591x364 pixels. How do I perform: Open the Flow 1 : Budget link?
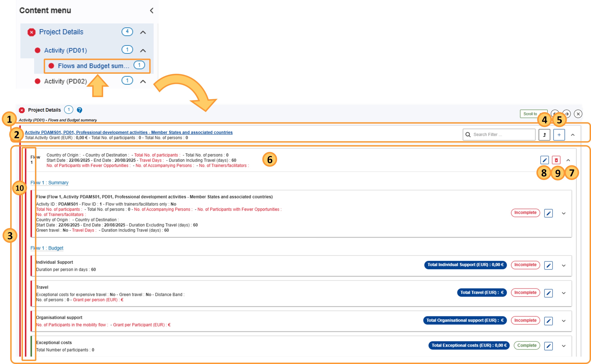click(47, 248)
